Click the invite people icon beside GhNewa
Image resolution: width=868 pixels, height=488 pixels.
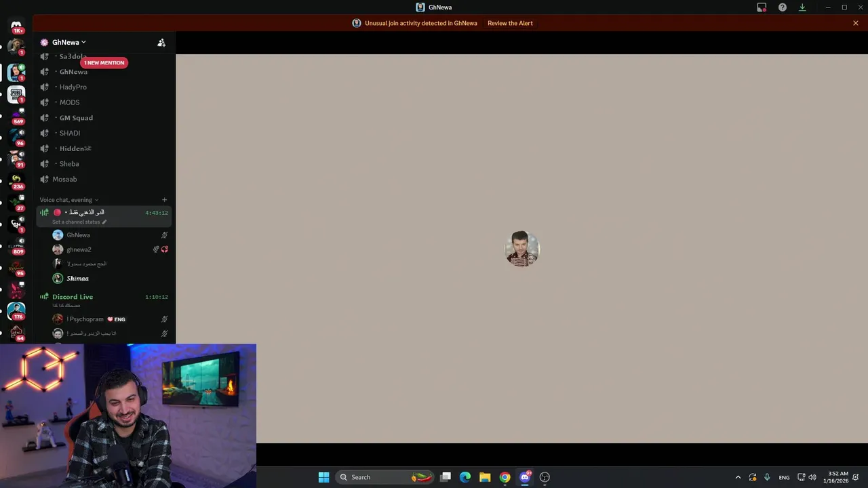tap(161, 42)
